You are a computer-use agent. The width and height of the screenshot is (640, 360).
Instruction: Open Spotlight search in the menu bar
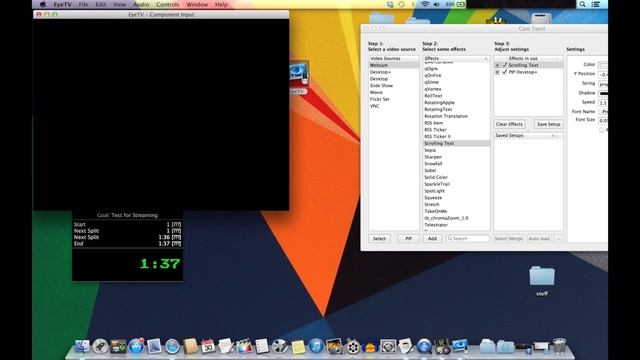(x=582, y=4)
